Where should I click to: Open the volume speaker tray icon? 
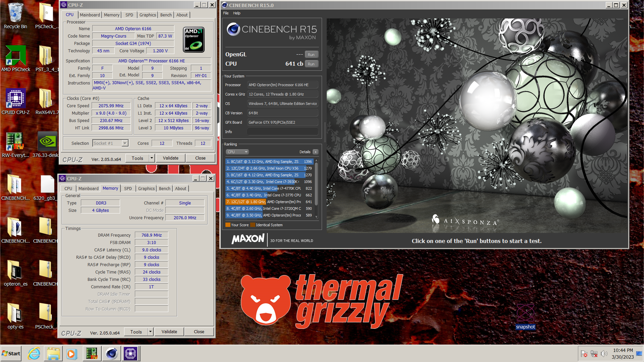[x=604, y=354]
